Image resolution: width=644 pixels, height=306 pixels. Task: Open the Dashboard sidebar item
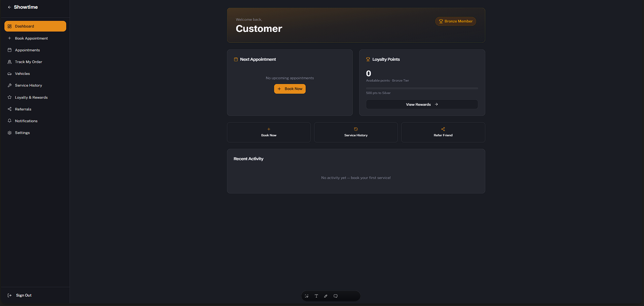[x=35, y=26]
